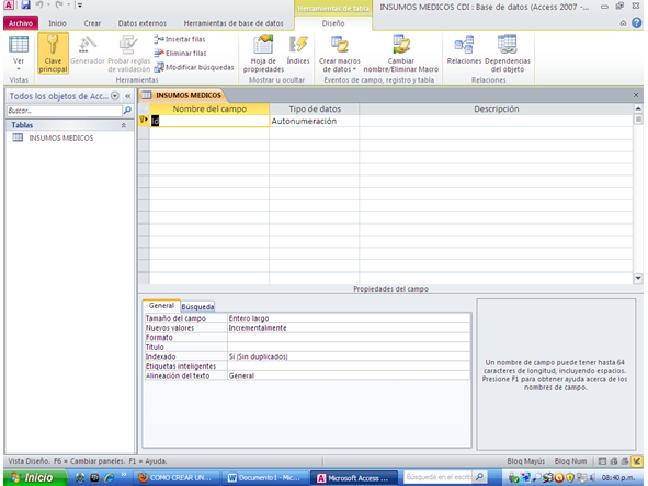Image resolution: width=648 pixels, height=486 pixels.
Task: Switch to Design view via status bar icon
Action: click(637, 461)
